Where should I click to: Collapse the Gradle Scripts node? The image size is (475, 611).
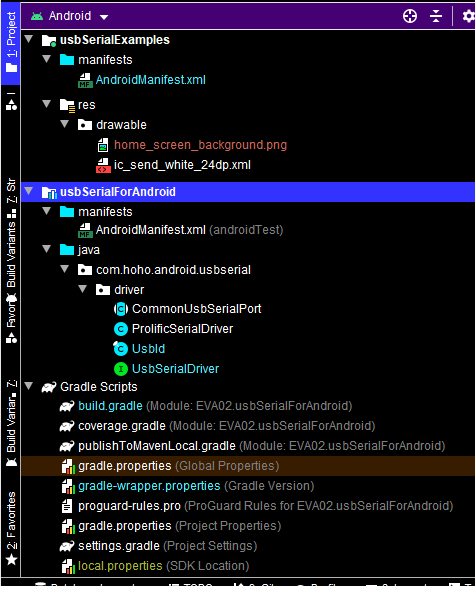[29, 386]
